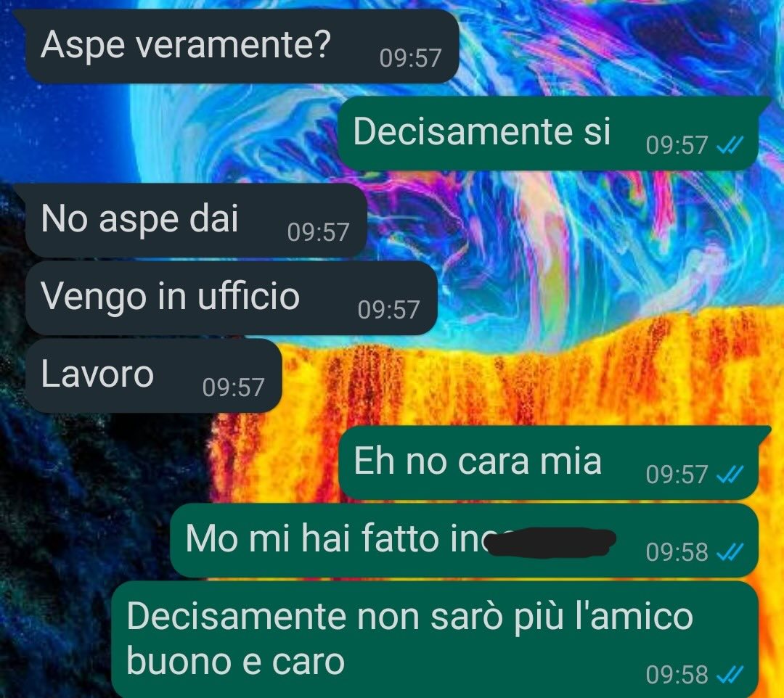Tap the 'Lavoro' received message
This screenshot has height=698, width=784.
(153, 376)
